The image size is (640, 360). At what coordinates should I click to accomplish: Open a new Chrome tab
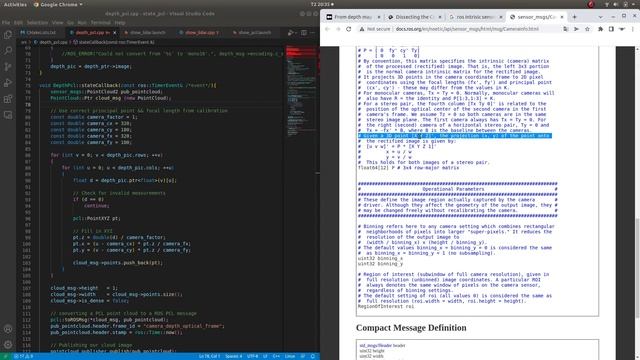click(574, 17)
